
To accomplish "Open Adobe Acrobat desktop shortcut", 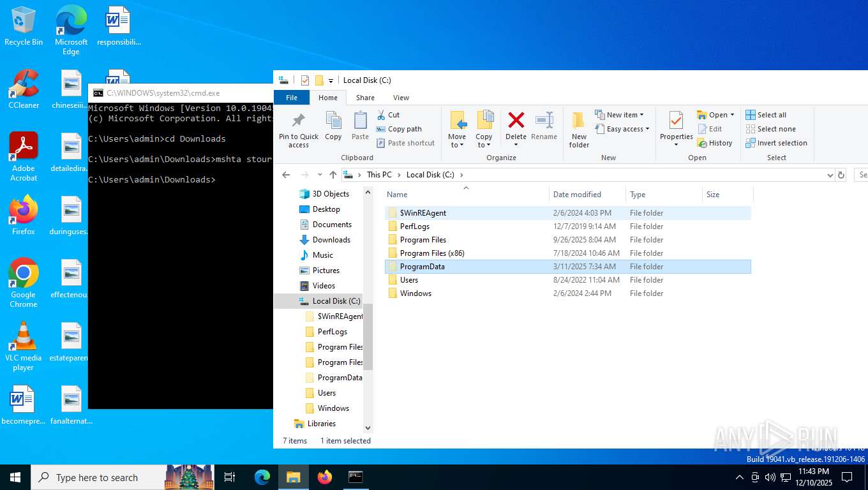I will [24, 157].
